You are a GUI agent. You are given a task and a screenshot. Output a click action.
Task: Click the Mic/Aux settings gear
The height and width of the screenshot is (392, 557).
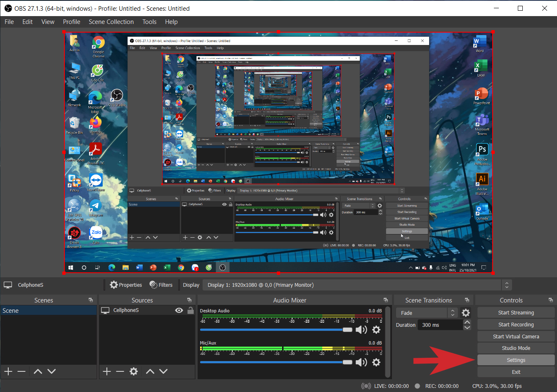(375, 362)
